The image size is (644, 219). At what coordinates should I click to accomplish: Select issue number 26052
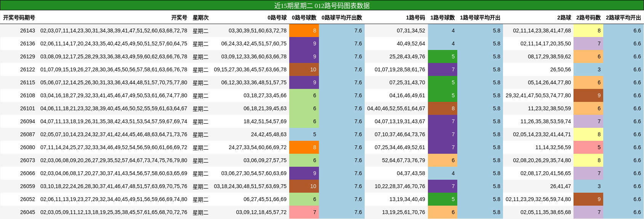coord(27,199)
